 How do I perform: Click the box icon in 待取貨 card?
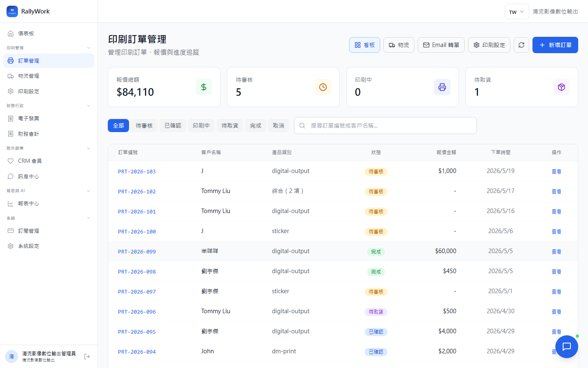[561, 87]
